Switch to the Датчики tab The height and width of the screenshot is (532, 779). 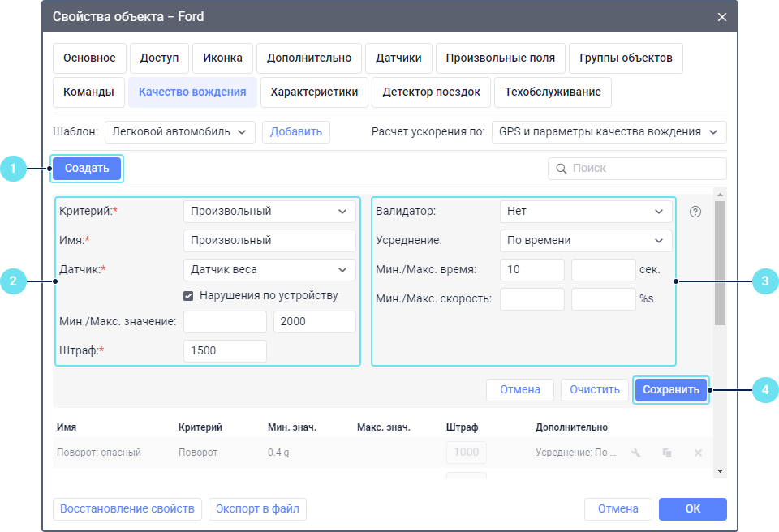[398, 58]
